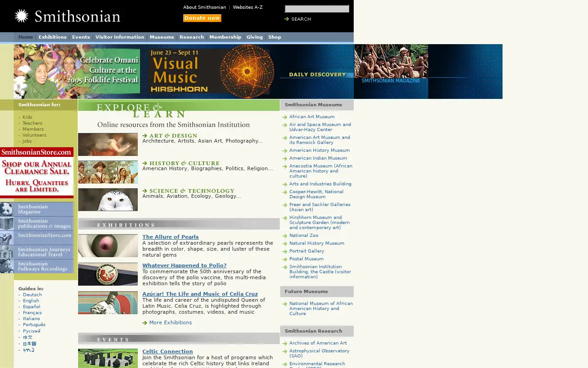
Task: Click the arrow icon beside More Exhibitions
Action: pyautogui.click(x=145, y=323)
